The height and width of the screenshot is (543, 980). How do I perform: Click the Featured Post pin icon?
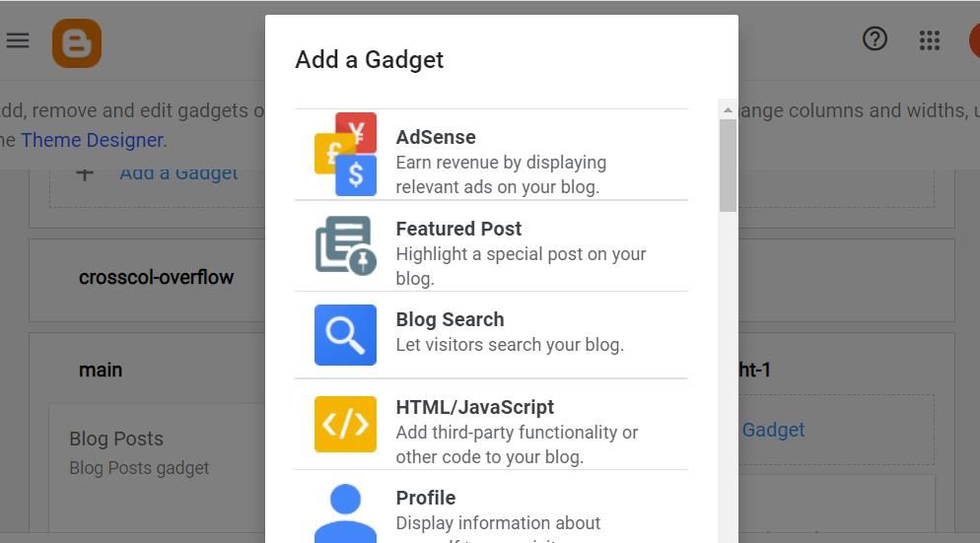click(x=345, y=245)
